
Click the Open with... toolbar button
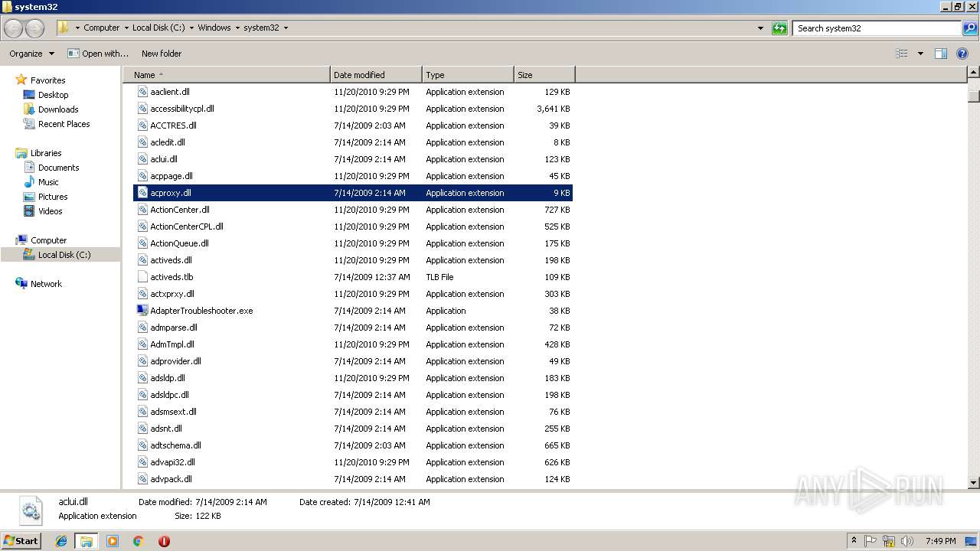pos(98,54)
